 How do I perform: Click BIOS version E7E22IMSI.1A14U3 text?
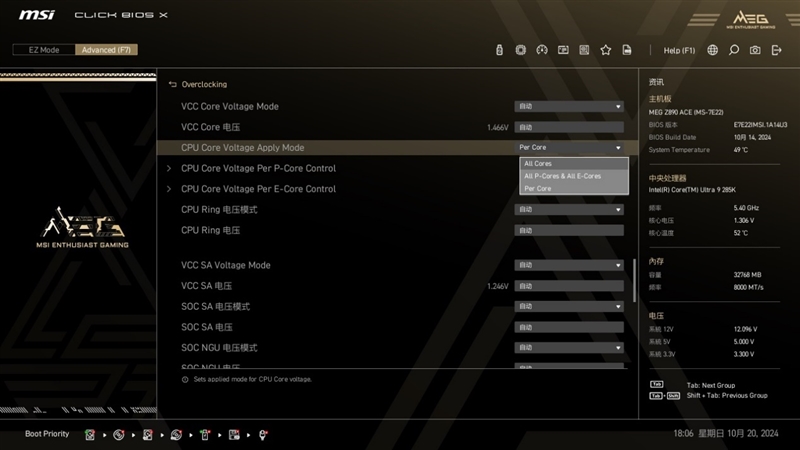pos(760,125)
